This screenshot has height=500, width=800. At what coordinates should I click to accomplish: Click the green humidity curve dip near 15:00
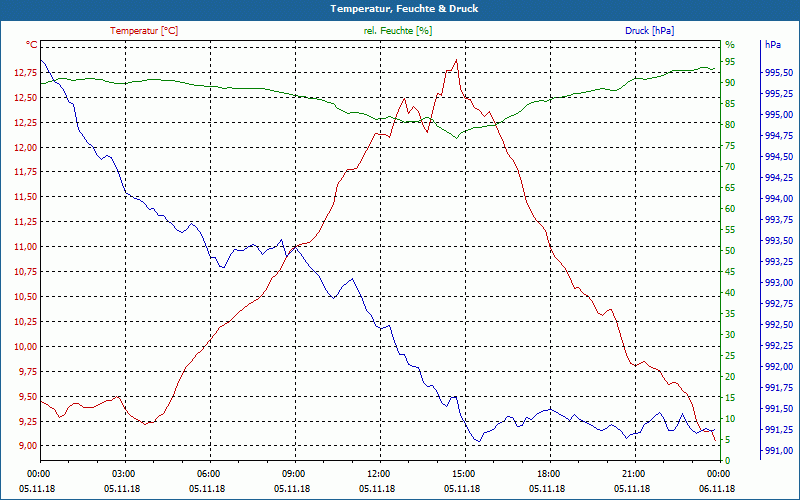point(457,138)
